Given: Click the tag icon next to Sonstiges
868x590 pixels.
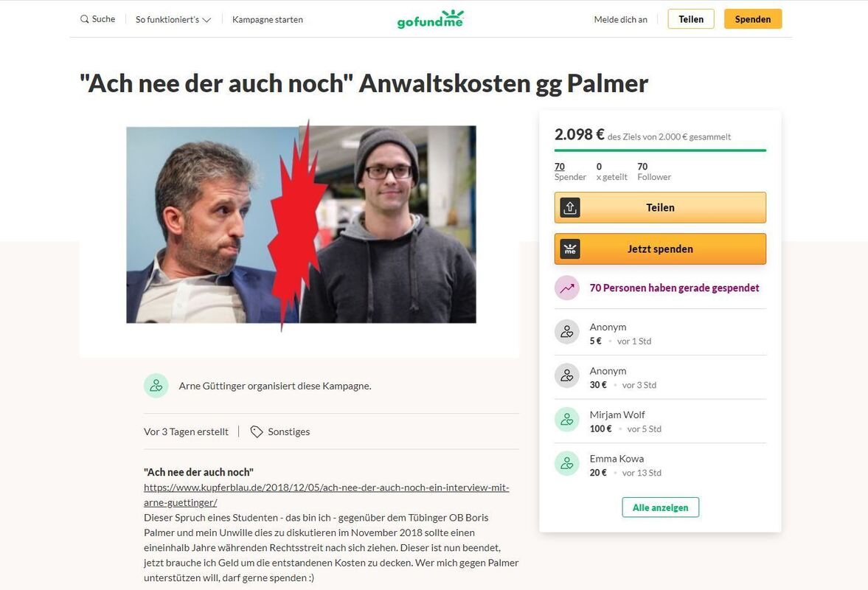Looking at the screenshot, I should (x=257, y=431).
